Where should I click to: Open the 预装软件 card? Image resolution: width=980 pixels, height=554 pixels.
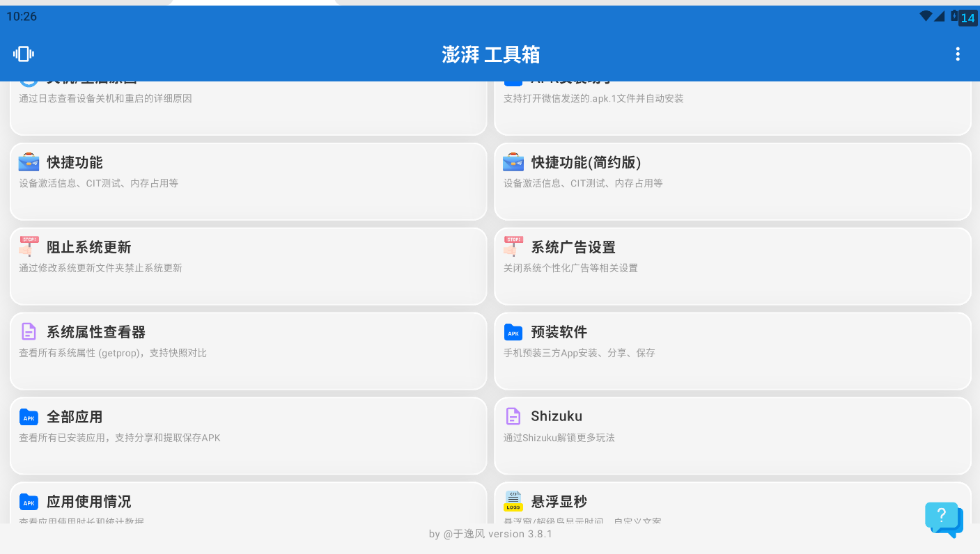[x=732, y=351]
